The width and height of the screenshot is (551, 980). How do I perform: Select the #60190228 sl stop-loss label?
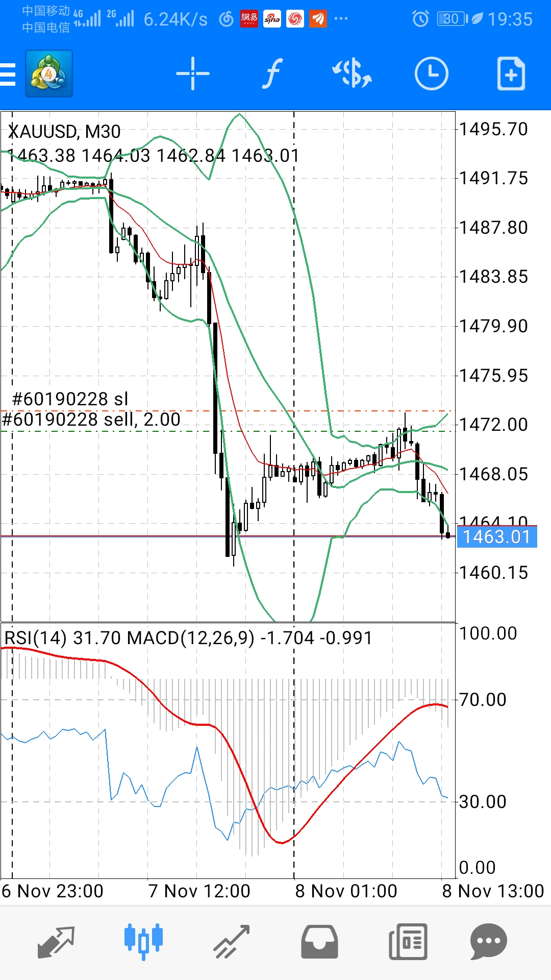(x=70, y=399)
